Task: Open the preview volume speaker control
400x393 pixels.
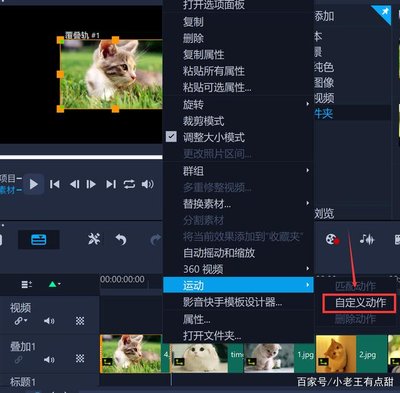Action: click(x=148, y=184)
